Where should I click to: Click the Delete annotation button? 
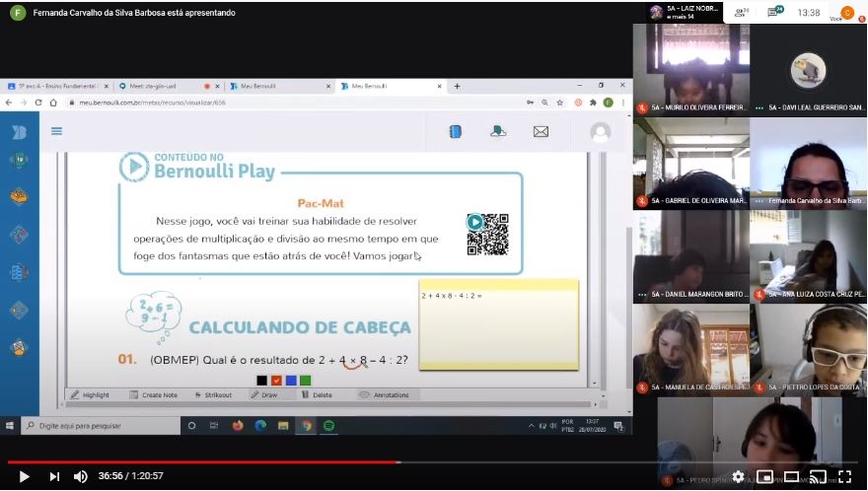317,394
